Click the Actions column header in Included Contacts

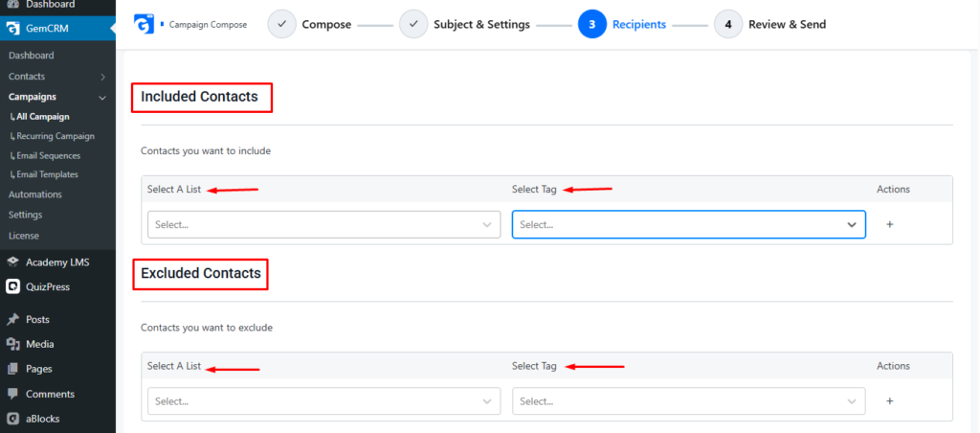tap(893, 189)
